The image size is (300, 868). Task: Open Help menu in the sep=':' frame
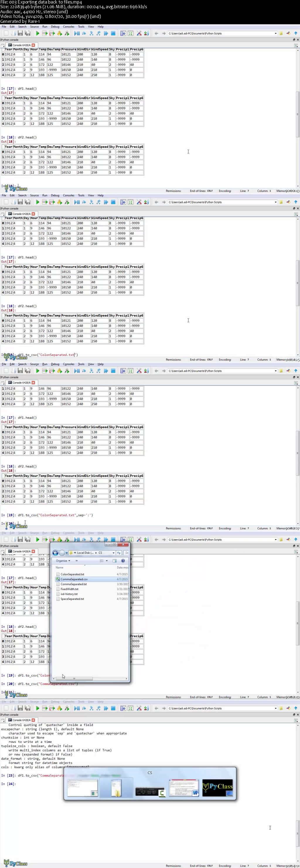pos(100,364)
